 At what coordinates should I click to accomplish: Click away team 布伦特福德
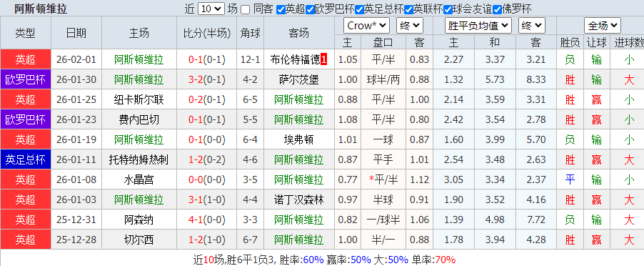point(296,60)
